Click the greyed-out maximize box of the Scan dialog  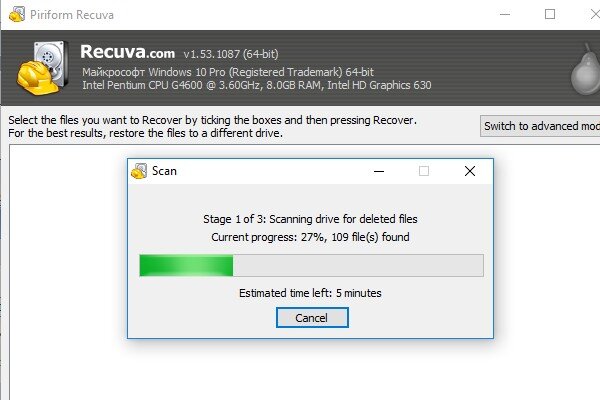pos(424,171)
